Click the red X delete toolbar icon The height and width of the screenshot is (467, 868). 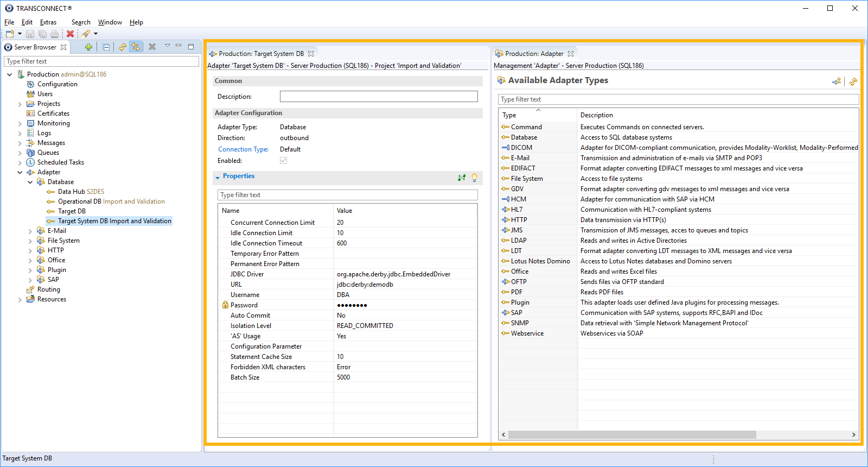(70, 34)
